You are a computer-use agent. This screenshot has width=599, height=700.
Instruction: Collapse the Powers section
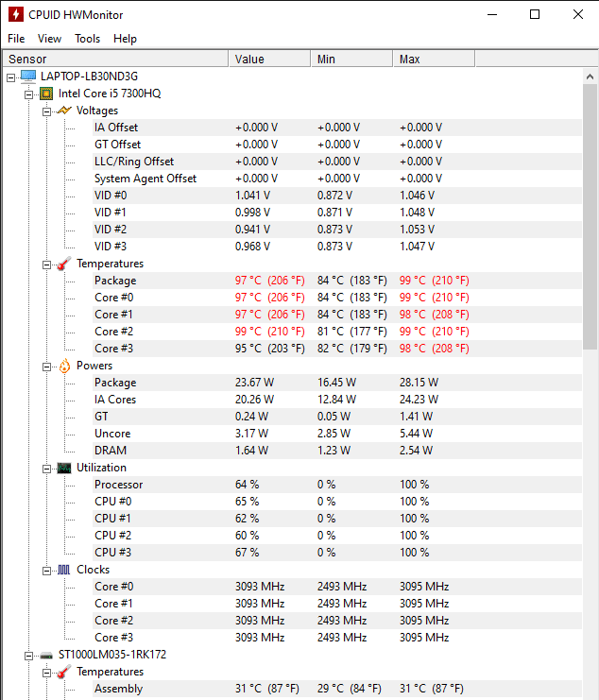click(x=47, y=367)
